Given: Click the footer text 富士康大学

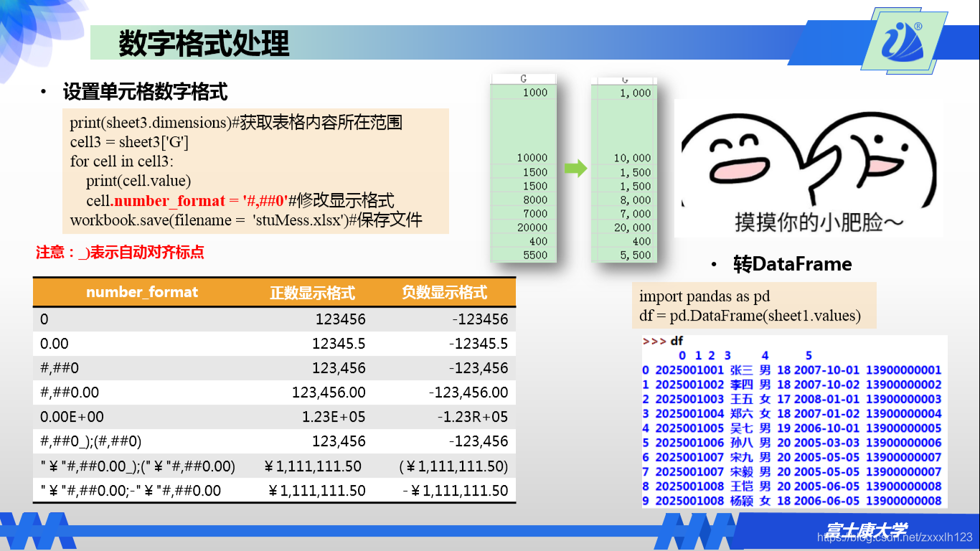Looking at the screenshot, I should pyautogui.click(x=865, y=532).
